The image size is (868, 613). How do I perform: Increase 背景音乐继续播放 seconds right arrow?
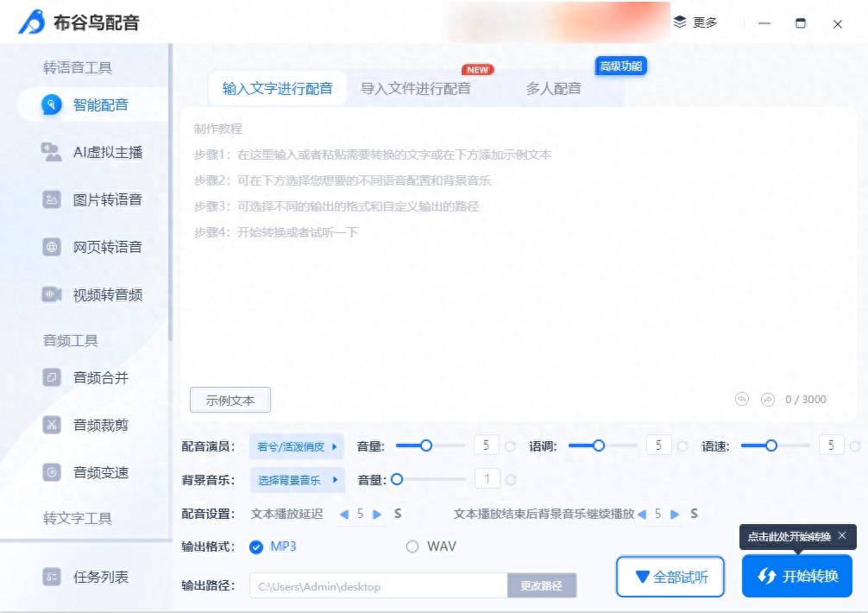point(674,515)
